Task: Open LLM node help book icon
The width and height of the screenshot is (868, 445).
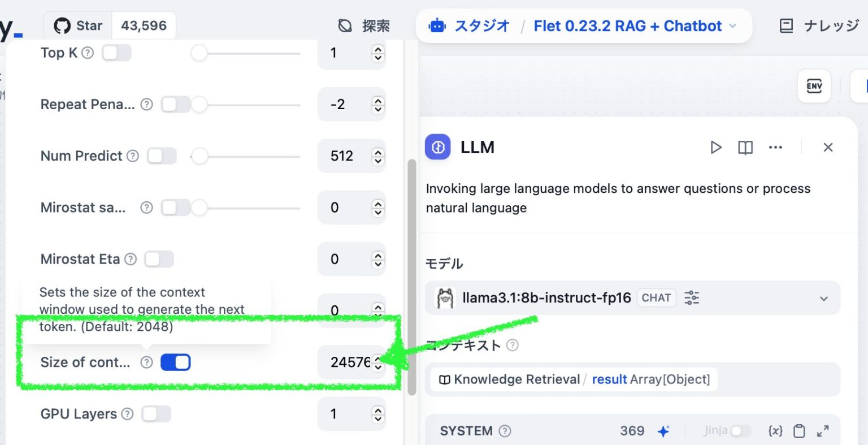Action: [745, 148]
